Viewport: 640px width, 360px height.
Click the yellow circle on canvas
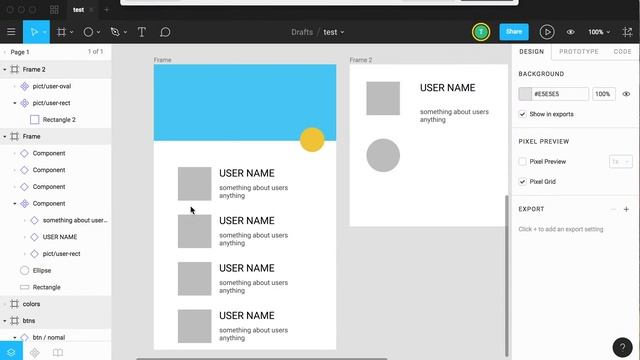(312, 140)
